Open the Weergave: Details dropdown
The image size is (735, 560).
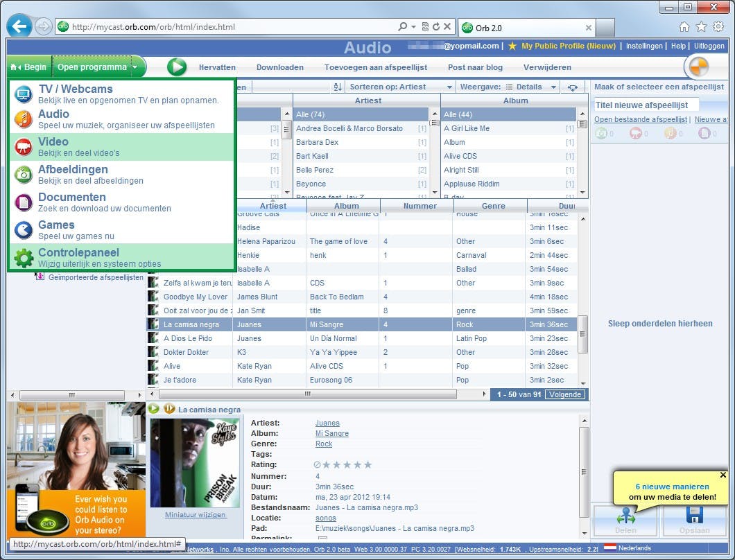pyautogui.click(x=508, y=87)
